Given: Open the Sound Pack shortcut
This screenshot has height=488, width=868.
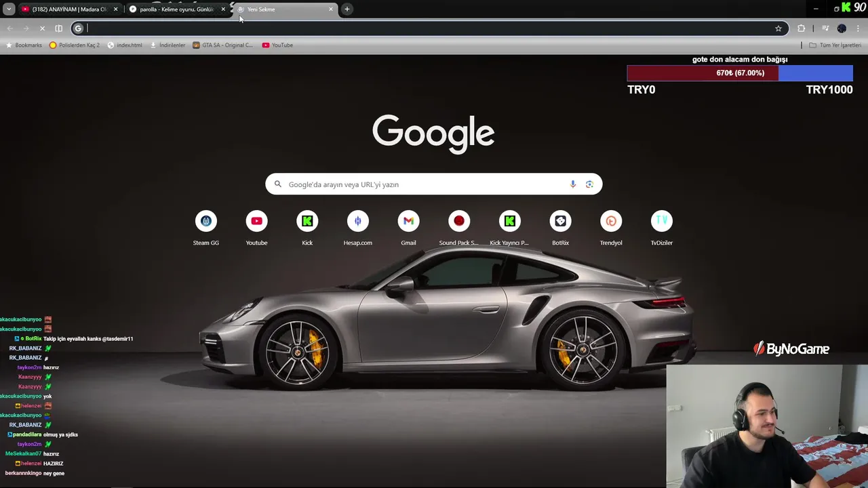Looking at the screenshot, I should (x=459, y=228).
